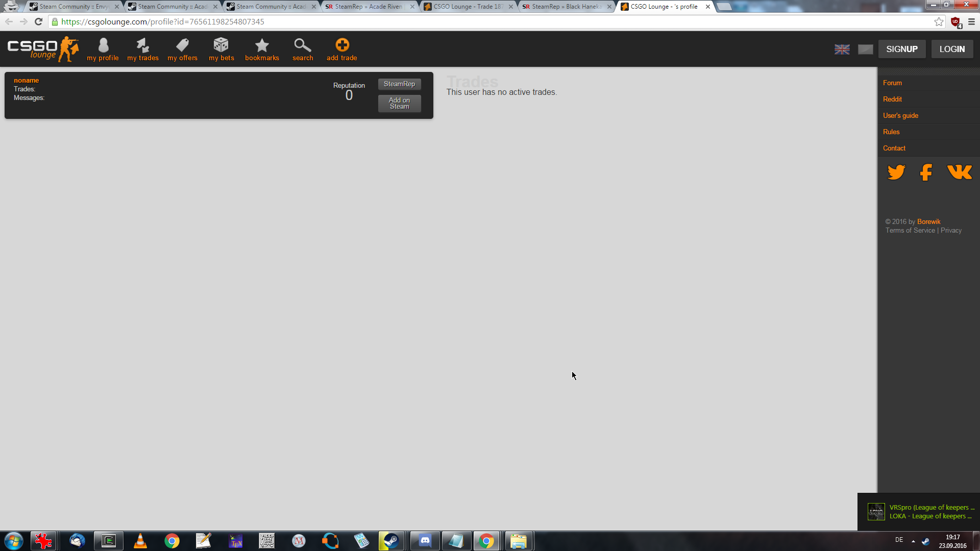Open the Forum sidebar link

(892, 83)
